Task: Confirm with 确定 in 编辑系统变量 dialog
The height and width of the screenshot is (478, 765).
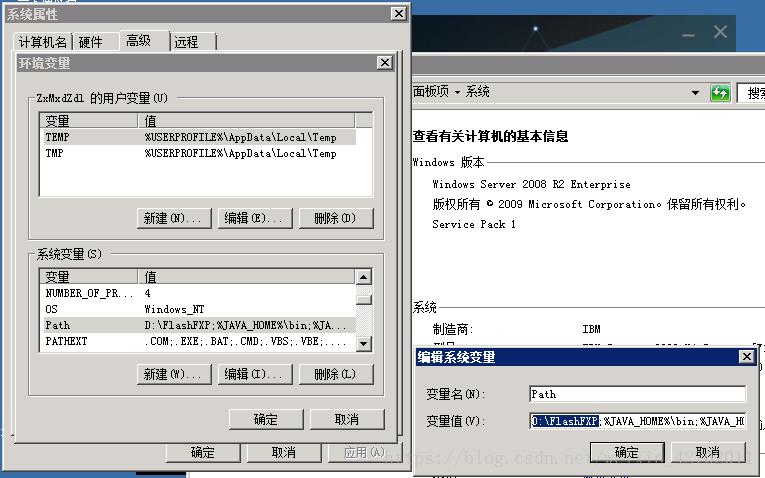Action: point(627,452)
